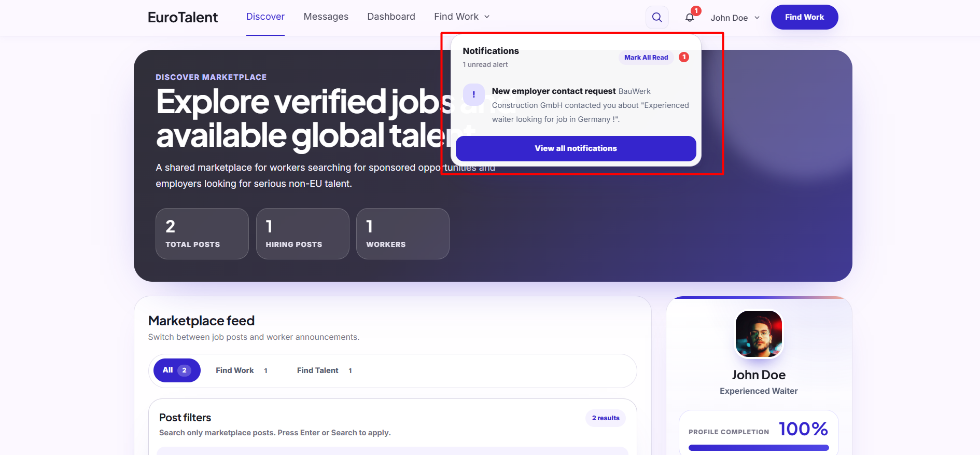Image resolution: width=980 pixels, height=455 pixels.
Task: Click the John Doe name in profile card
Action: (x=759, y=375)
